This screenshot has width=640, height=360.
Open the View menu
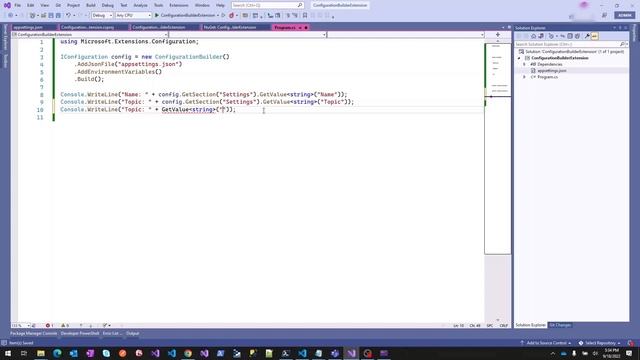[44, 5]
